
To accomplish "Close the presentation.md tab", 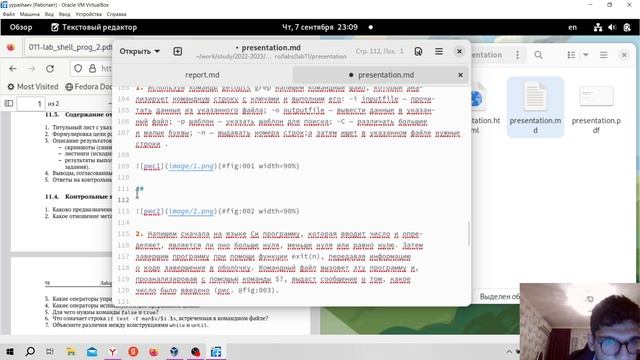I will (x=460, y=75).
